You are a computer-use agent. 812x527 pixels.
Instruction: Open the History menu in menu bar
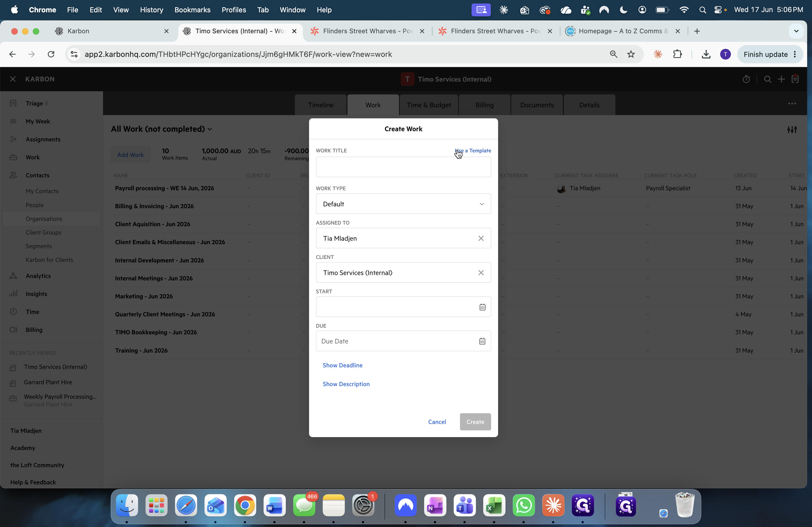[x=151, y=10]
